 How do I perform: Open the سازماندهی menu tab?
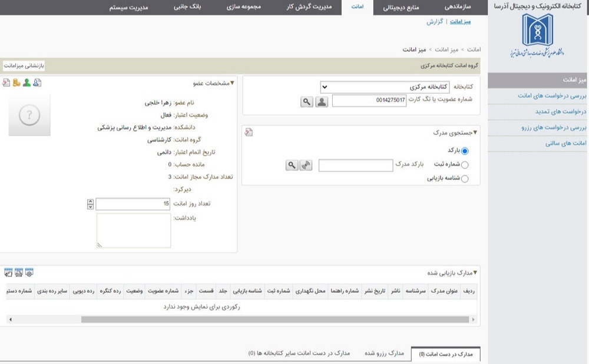pos(458,6)
